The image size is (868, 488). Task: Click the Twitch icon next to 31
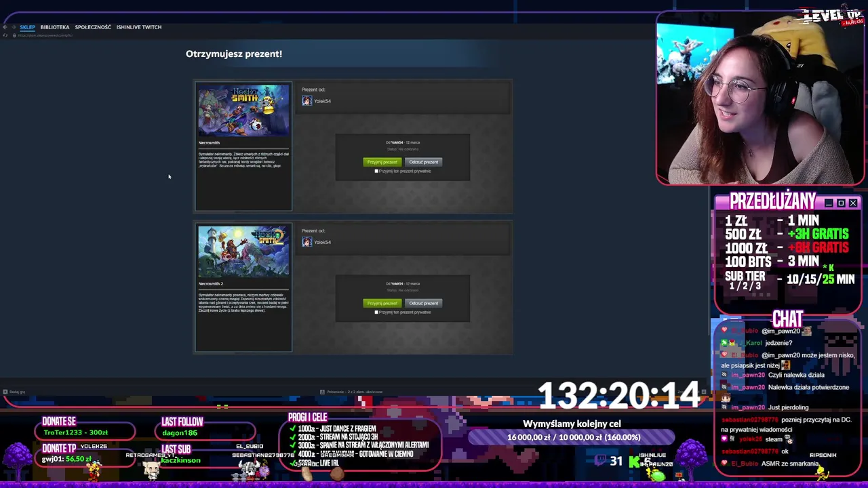[x=600, y=461]
